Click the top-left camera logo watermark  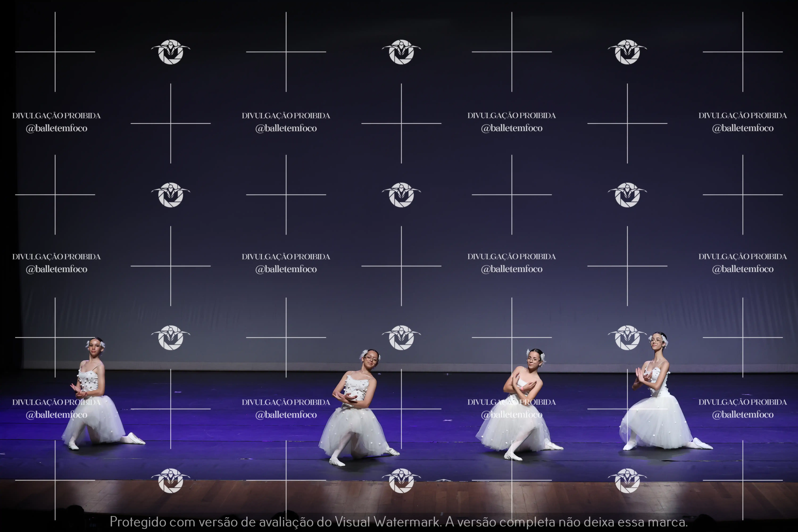(171, 52)
